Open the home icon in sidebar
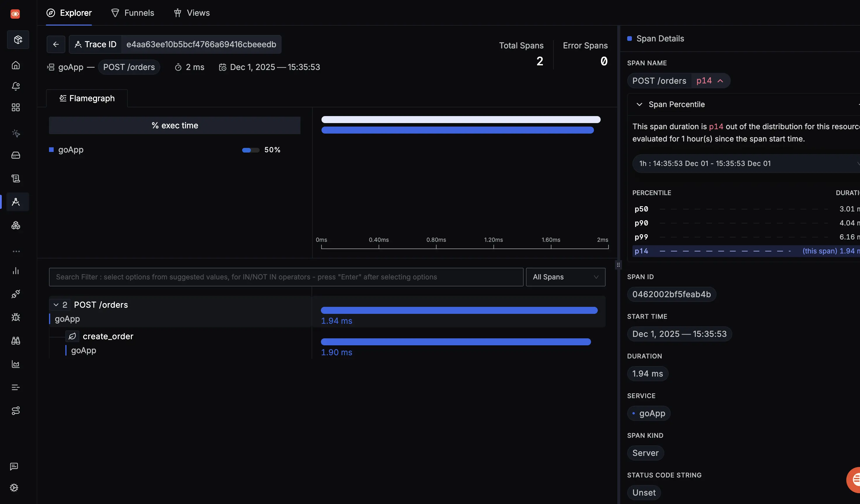 click(x=16, y=65)
